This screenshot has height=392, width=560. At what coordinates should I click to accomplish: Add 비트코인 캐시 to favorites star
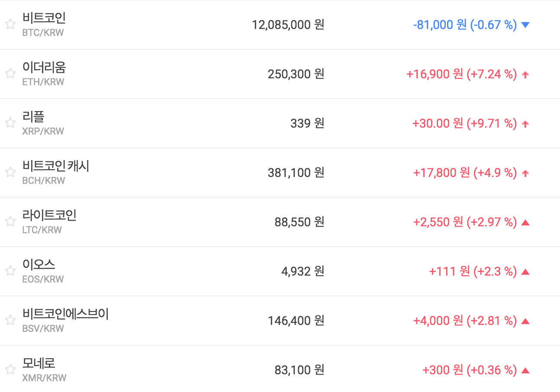point(10,172)
